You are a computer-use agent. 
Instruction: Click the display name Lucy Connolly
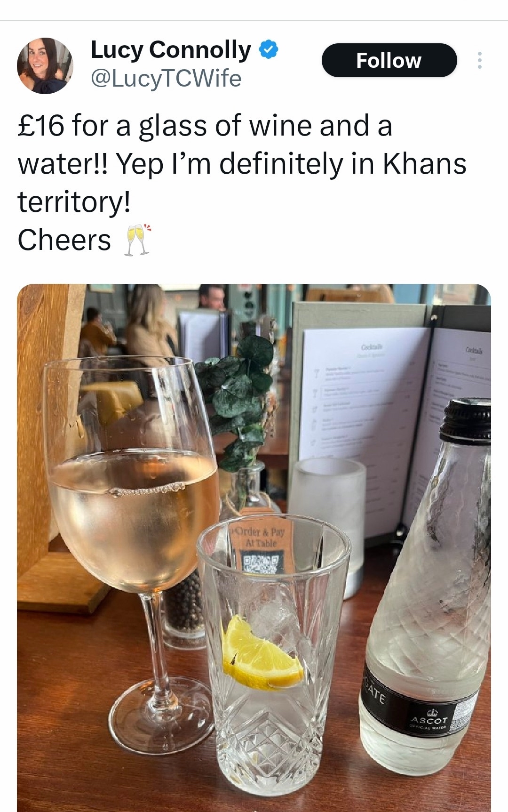coord(171,49)
